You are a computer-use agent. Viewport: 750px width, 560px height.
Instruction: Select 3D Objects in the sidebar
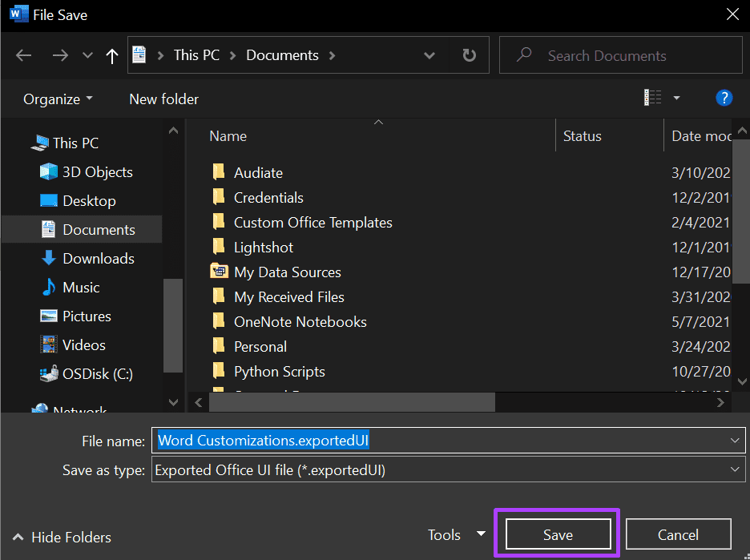[x=97, y=171]
